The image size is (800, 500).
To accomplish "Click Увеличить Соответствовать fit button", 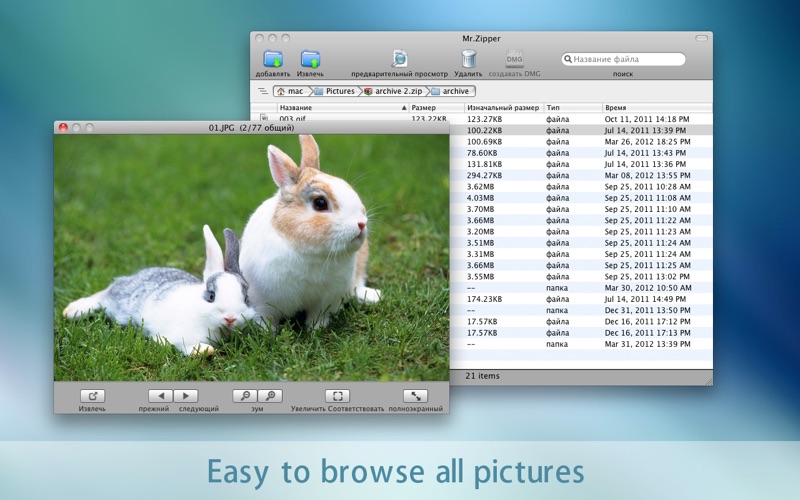I will pos(338,396).
